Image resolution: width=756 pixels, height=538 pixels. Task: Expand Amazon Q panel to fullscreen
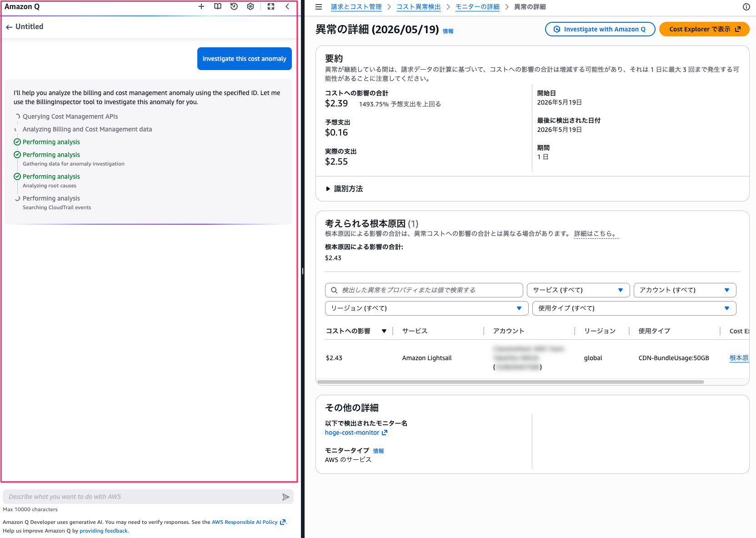271,6
